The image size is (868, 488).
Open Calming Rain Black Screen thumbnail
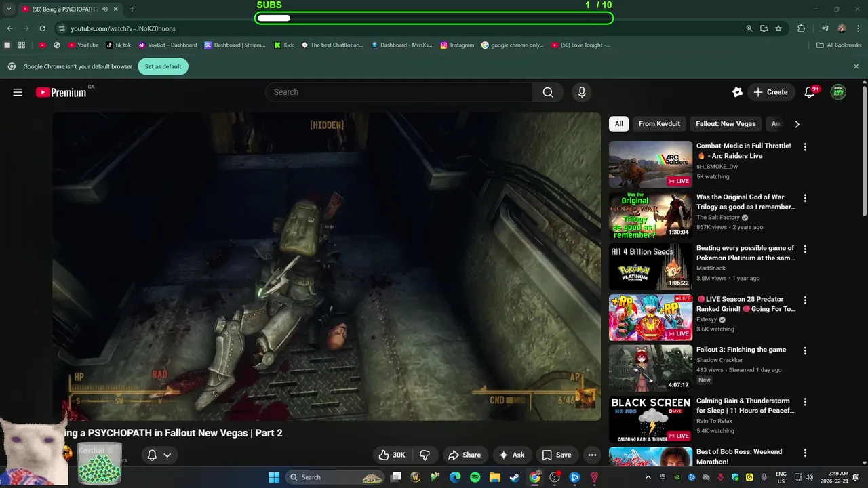point(650,420)
